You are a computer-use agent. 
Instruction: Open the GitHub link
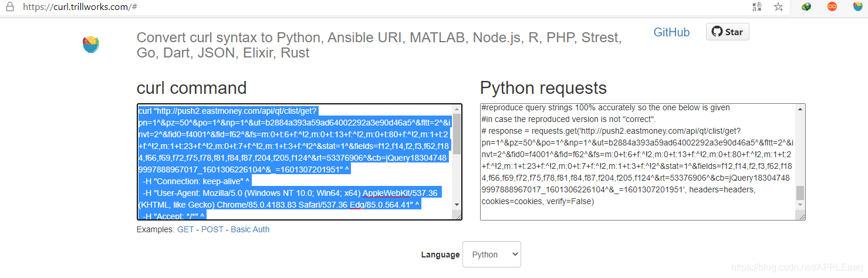pyautogui.click(x=671, y=32)
